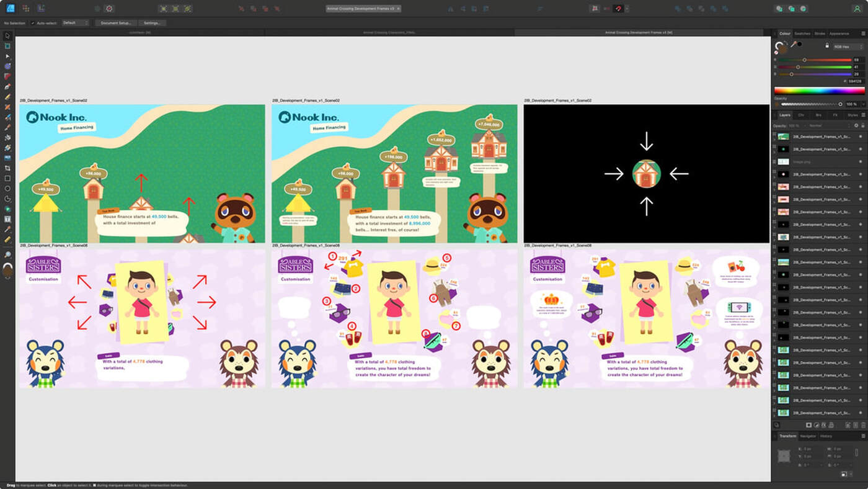Open the document title dropdown in toolbar
The width and height of the screenshot is (868, 489).
tap(363, 9)
